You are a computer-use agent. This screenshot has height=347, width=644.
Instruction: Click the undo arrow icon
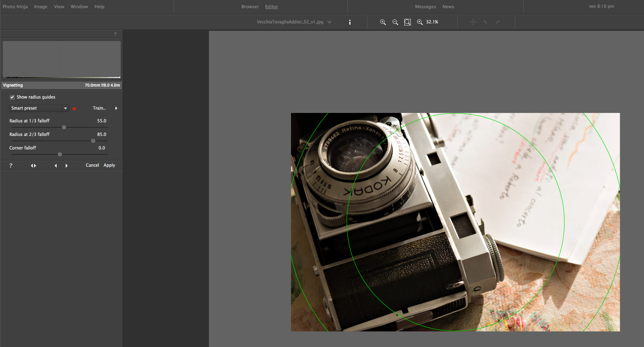coord(485,22)
